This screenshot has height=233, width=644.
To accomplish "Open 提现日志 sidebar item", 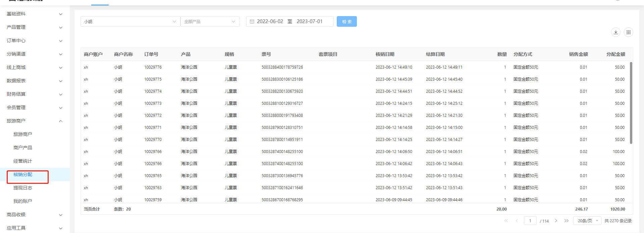I will coord(23,188).
